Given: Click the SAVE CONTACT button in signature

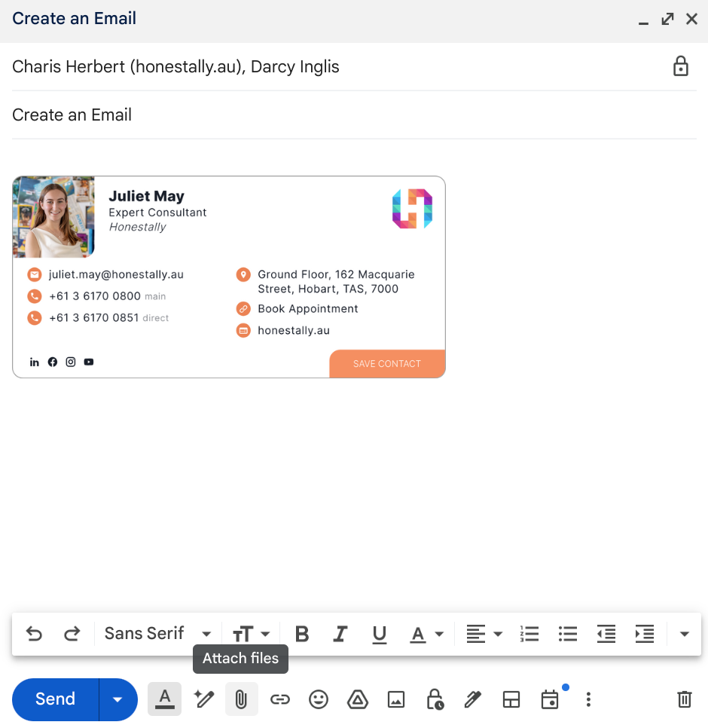Looking at the screenshot, I should coord(387,363).
